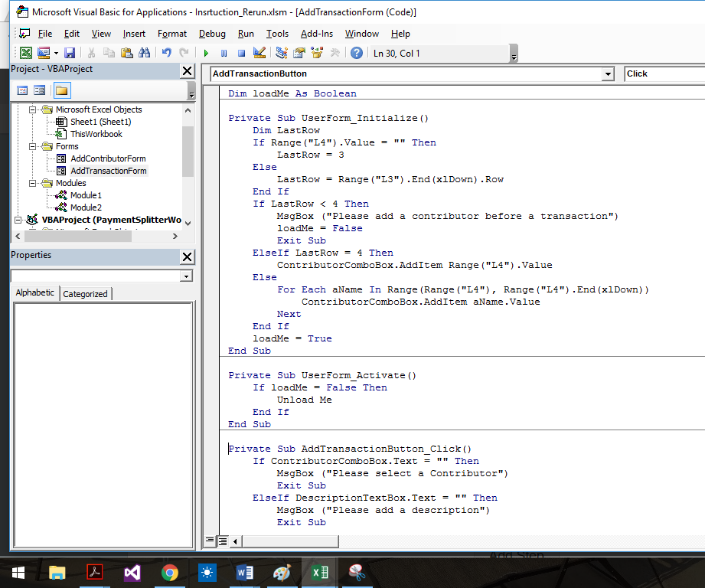Select the Categorized properties tab
The height and width of the screenshot is (588, 705).
[85, 294]
